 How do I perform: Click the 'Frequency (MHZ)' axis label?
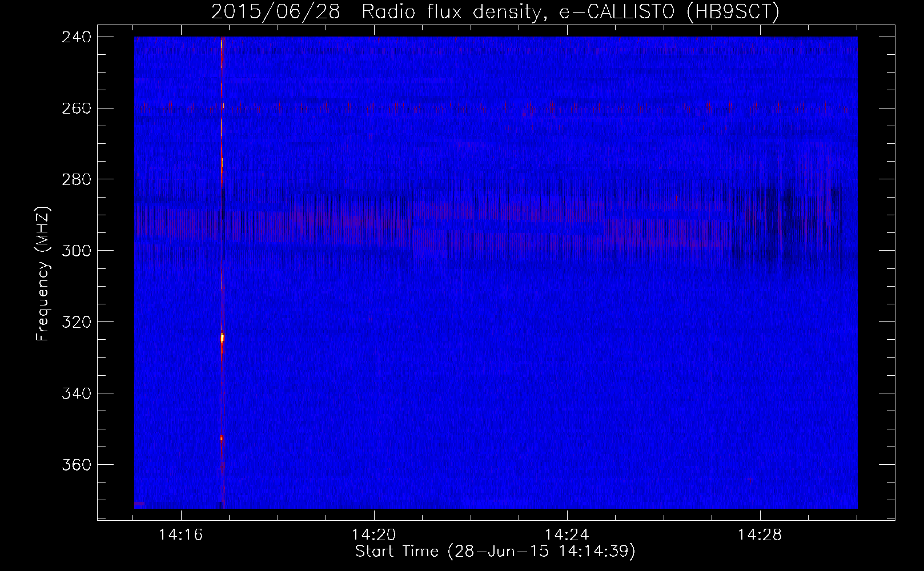43,274
